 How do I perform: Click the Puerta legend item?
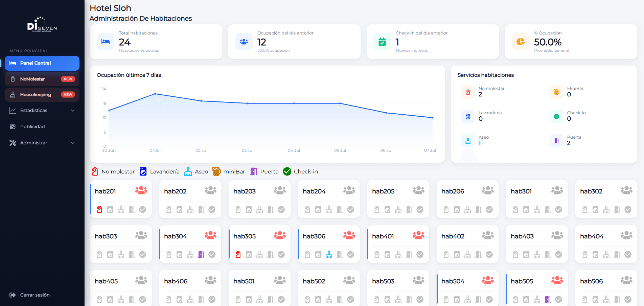[x=264, y=172]
